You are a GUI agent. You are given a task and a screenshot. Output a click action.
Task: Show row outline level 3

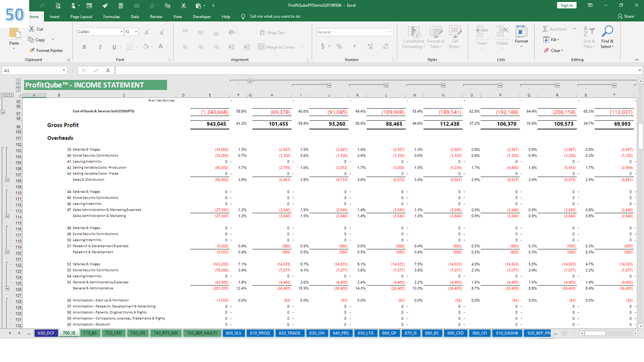click(x=11, y=95)
